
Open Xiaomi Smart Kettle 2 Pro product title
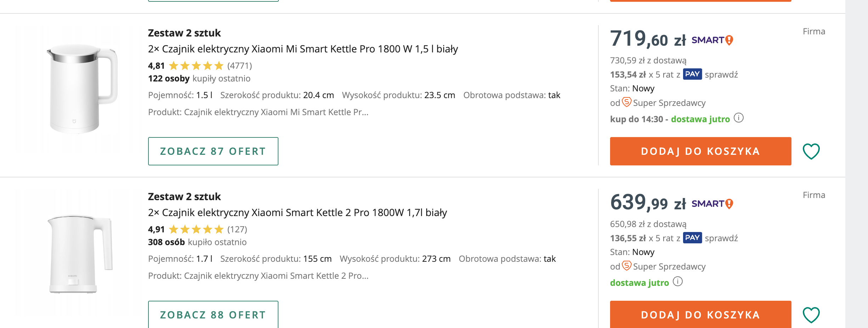click(x=297, y=213)
